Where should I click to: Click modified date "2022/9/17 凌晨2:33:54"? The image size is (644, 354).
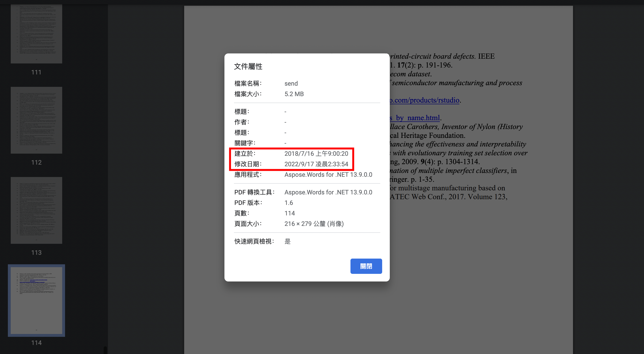click(316, 164)
